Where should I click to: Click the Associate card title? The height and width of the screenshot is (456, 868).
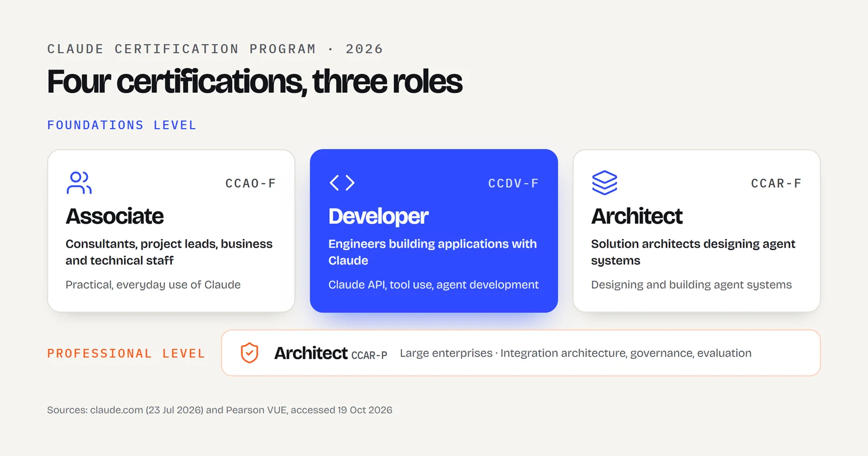[x=114, y=216]
